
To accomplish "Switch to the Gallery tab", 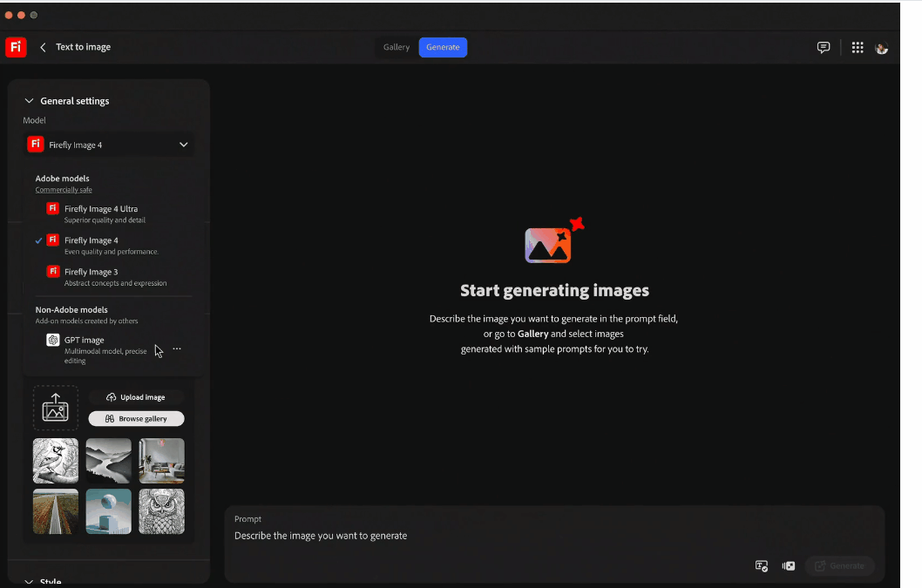I will pos(397,47).
